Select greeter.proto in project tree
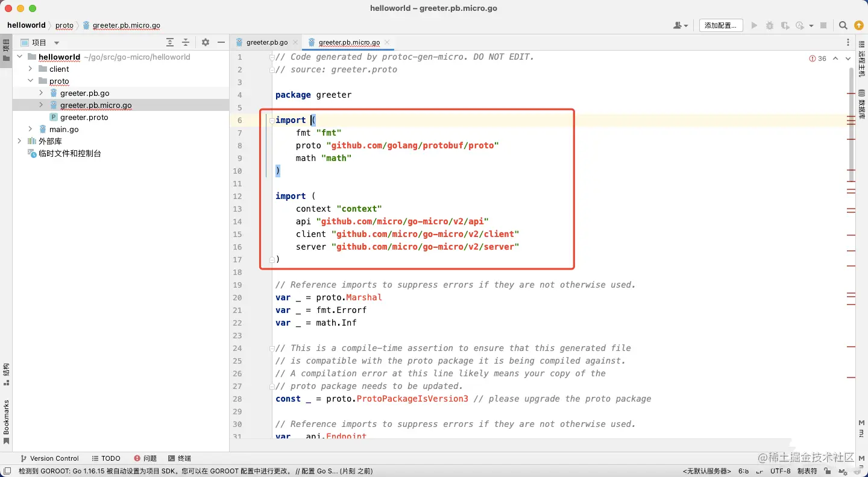 click(84, 117)
